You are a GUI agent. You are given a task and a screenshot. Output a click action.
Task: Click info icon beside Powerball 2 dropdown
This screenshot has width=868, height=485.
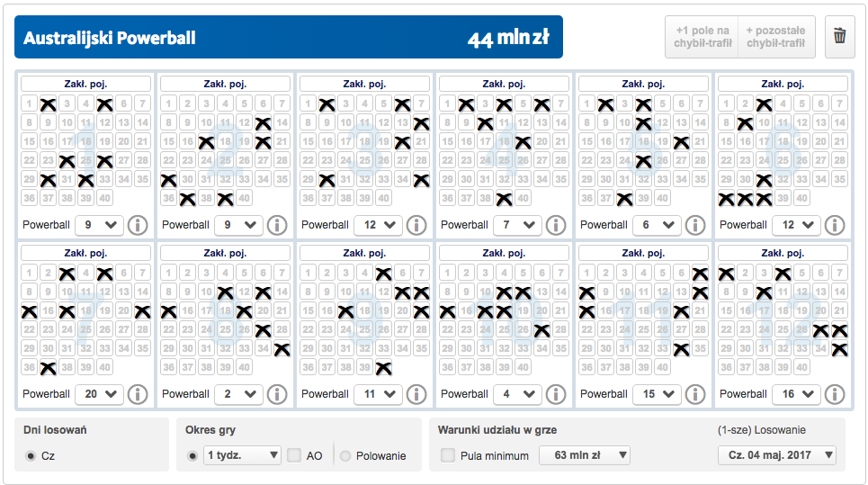pos(277,394)
